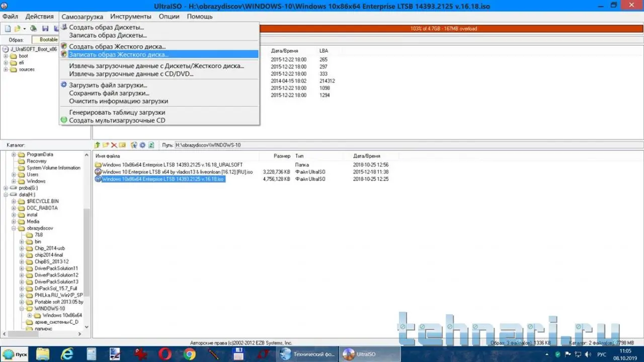
Task: Click the red X delete icon
Action: pos(114,145)
